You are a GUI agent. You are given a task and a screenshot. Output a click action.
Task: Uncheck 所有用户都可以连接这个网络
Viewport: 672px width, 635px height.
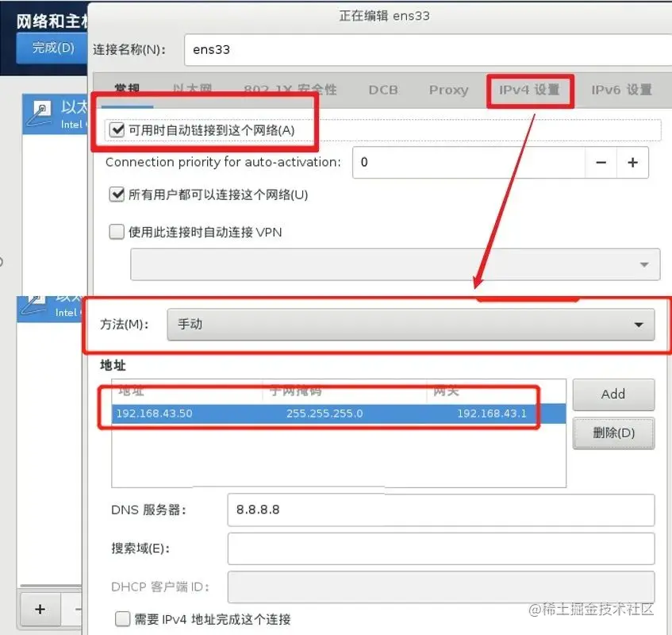[x=117, y=193]
